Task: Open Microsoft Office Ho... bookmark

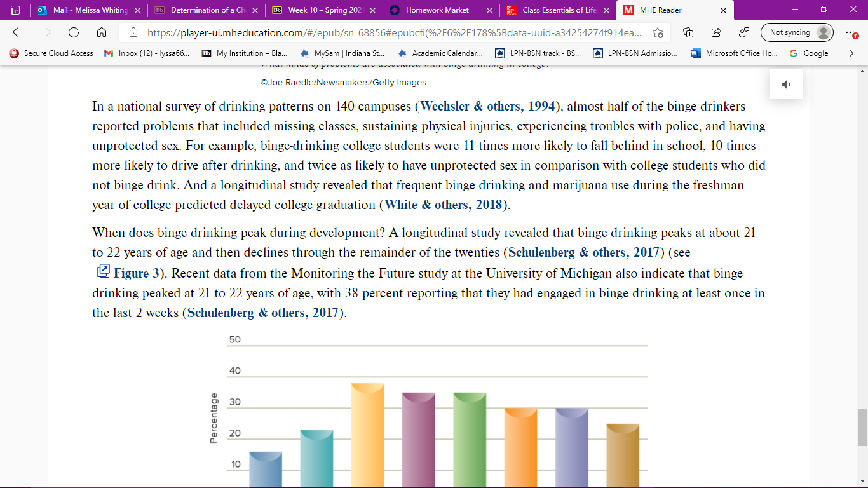Action: 735,53
